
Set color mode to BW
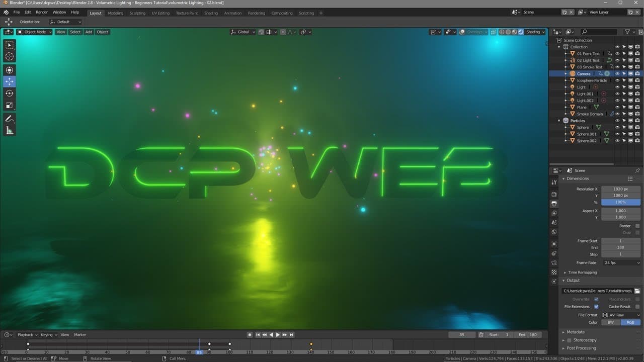tap(610, 322)
